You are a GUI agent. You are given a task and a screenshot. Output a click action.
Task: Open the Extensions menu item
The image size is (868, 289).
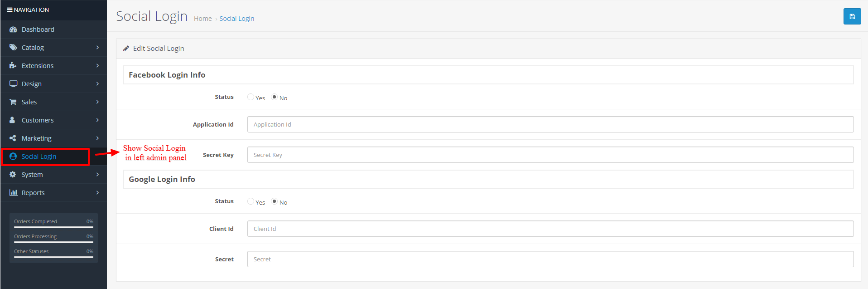[x=38, y=66]
